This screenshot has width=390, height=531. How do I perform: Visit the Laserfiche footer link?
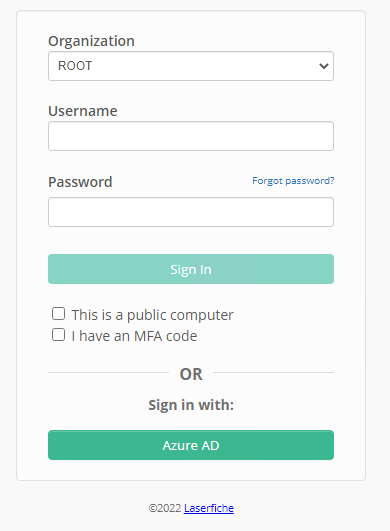coord(209,508)
